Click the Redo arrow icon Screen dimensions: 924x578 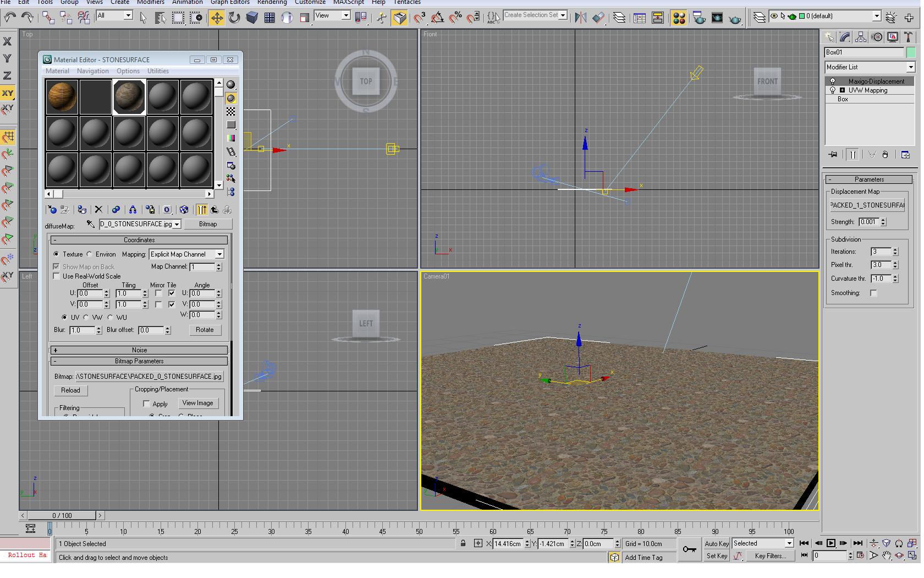click(x=27, y=18)
